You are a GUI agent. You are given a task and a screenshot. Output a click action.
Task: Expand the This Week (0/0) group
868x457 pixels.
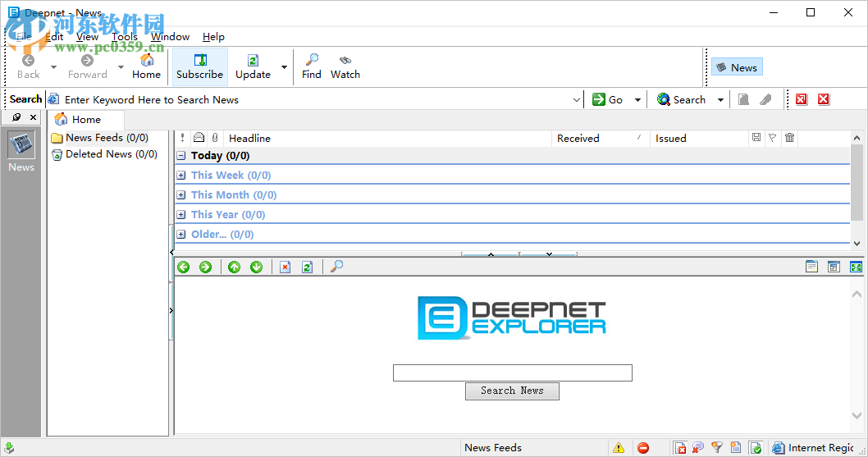181,175
